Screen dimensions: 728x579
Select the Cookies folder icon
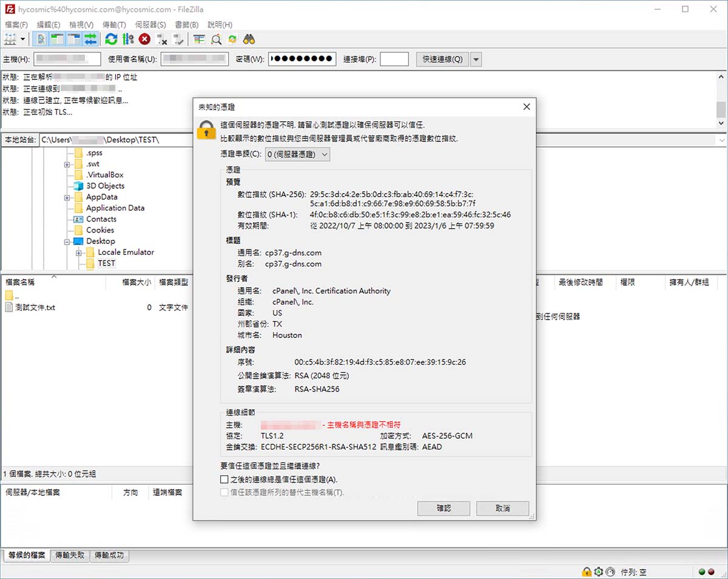point(78,230)
